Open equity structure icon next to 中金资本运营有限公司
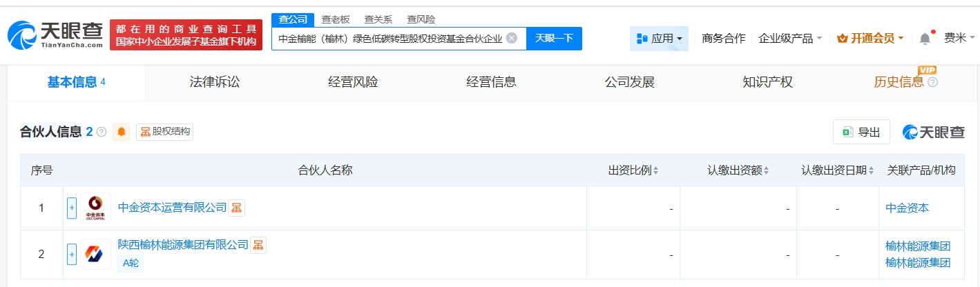Image resolution: width=980 pixels, height=287 pixels. pos(236,208)
